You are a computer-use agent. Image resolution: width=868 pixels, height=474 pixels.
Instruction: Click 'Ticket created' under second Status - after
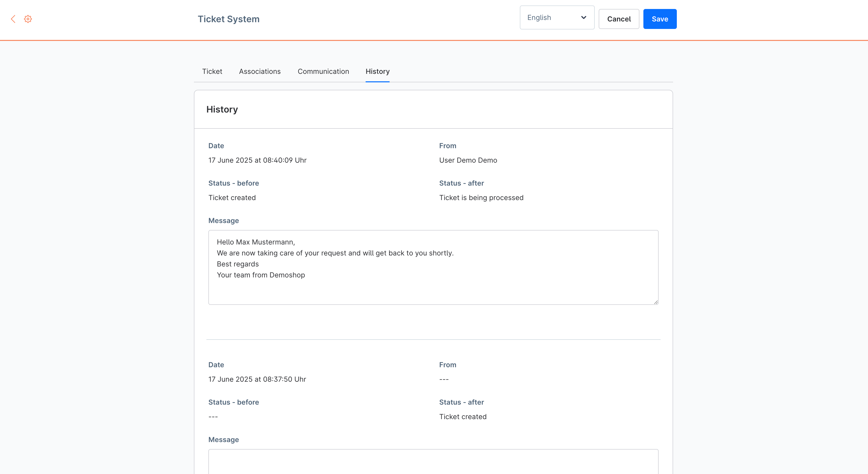coord(463,417)
